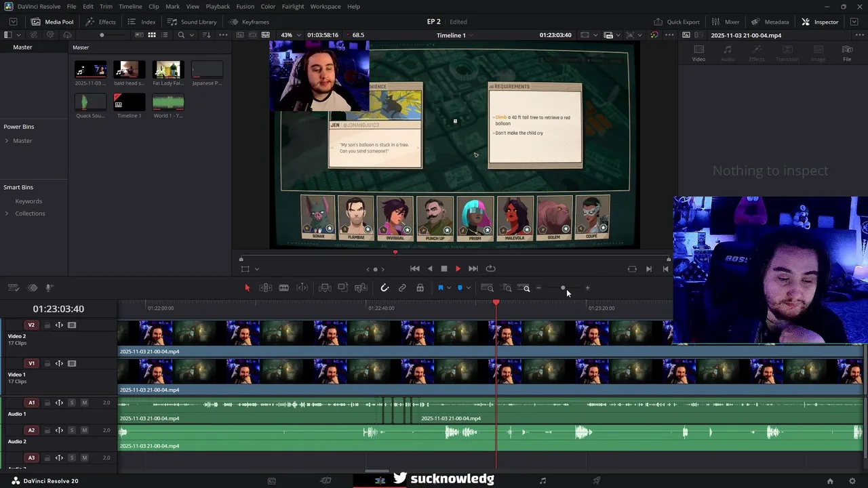
Task: Add a blue flag to clip
Action: (440, 288)
